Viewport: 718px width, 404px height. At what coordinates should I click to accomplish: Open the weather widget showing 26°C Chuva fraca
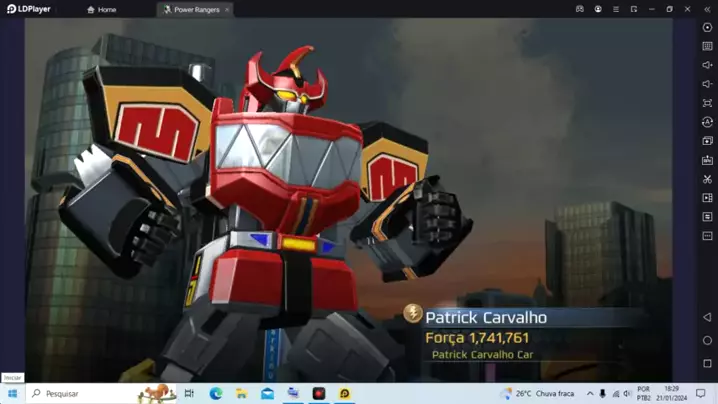point(538,393)
